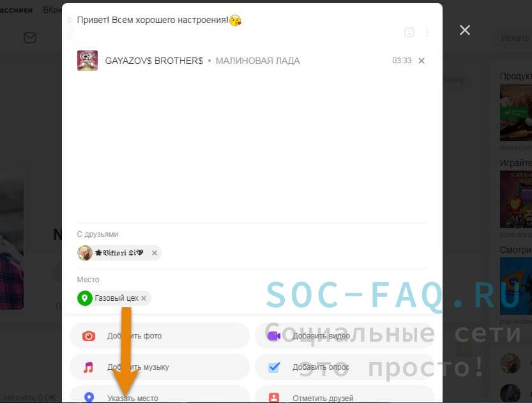532x403 pixels.
Task: Select the Добавить опрос button
Action: (345, 367)
